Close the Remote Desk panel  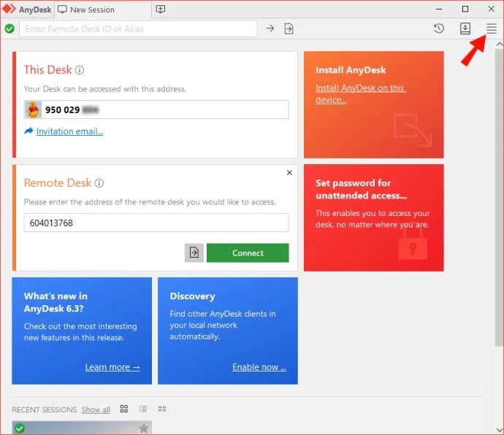click(x=289, y=172)
